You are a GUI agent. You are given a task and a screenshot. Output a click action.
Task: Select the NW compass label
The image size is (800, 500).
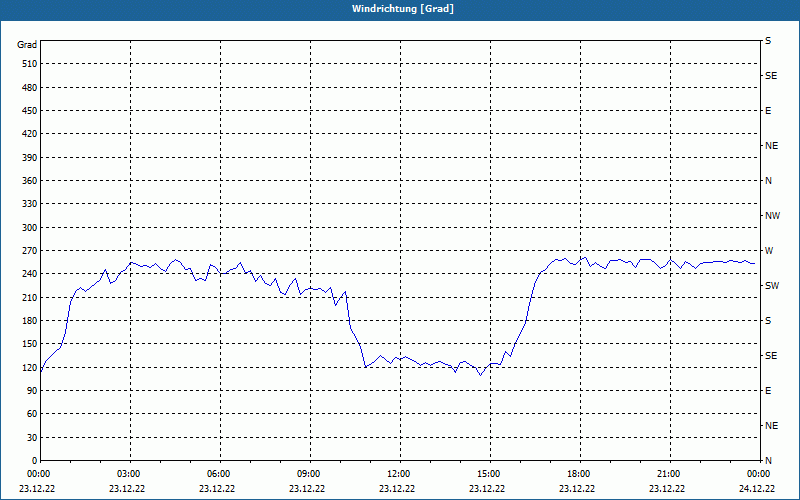pyautogui.click(x=772, y=216)
